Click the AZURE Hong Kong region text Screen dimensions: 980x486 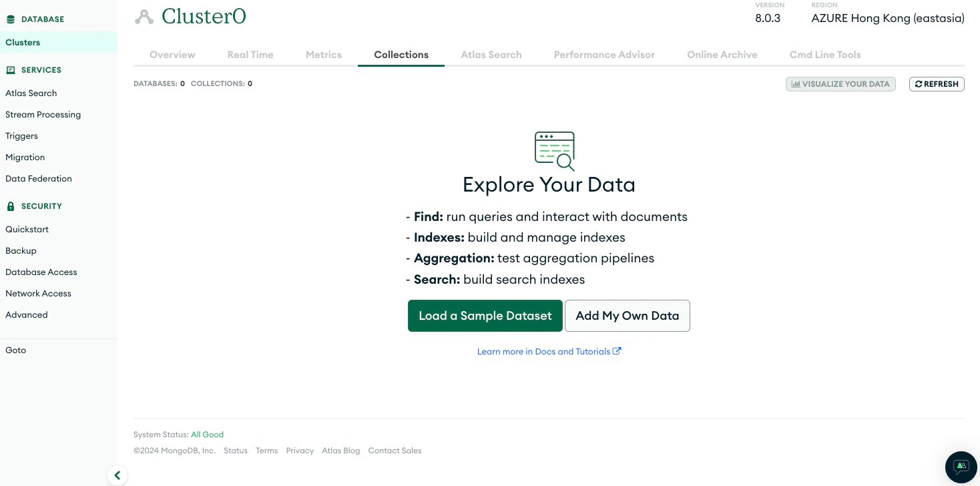click(x=888, y=19)
